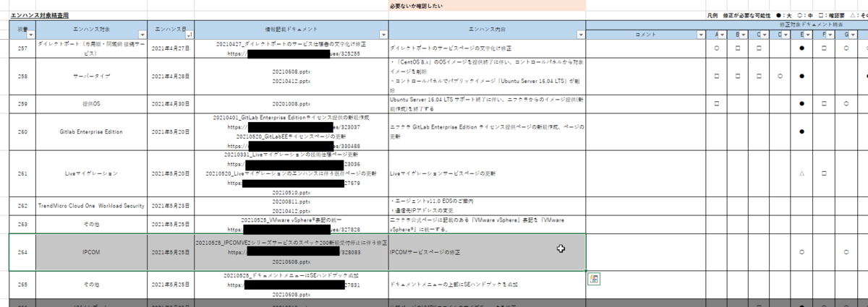Viewport: 868px width, 307px height.
Task: Click the paste options icon below the selection
Action: [593, 279]
